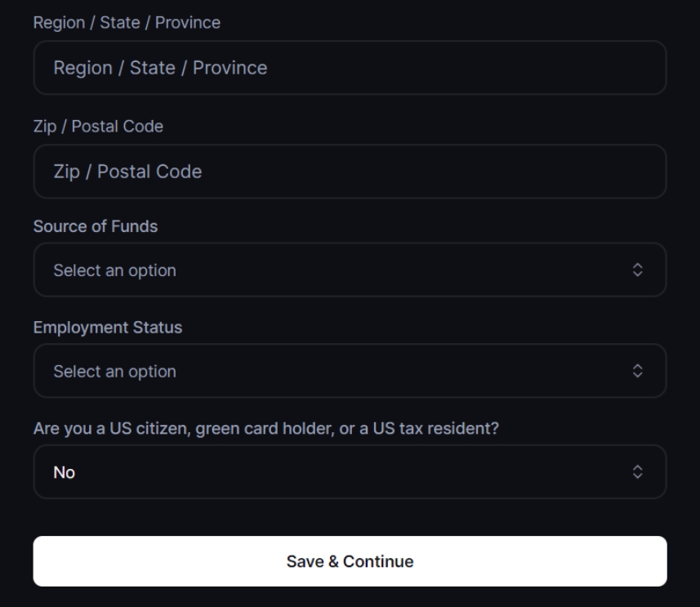Screen dimensions: 700x607
Task: Select the 'No' value in the citizenship dropdown
Action: point(65,472)
